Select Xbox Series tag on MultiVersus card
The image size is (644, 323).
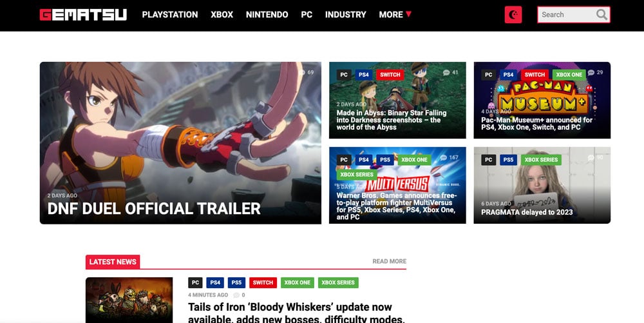(357, 175)
